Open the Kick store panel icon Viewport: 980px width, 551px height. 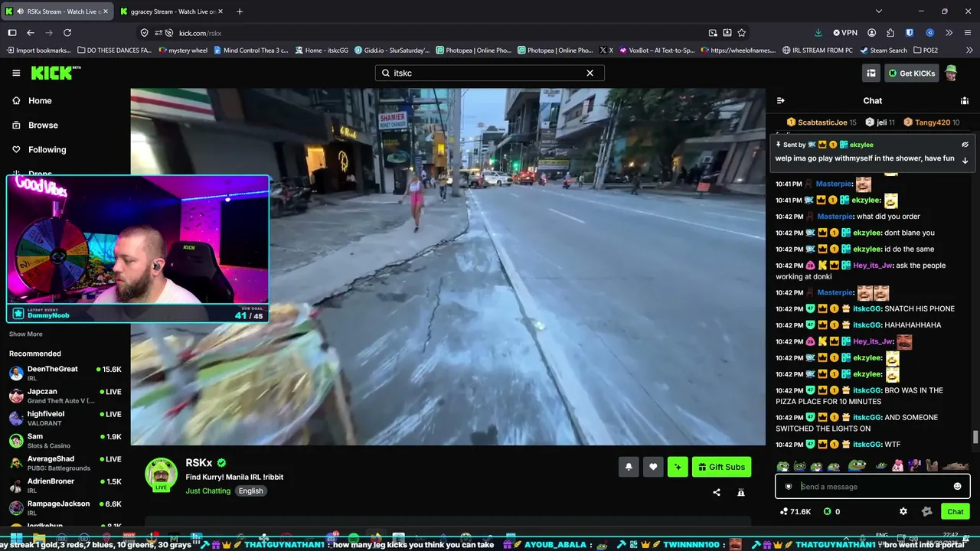(x=871, y=73)
